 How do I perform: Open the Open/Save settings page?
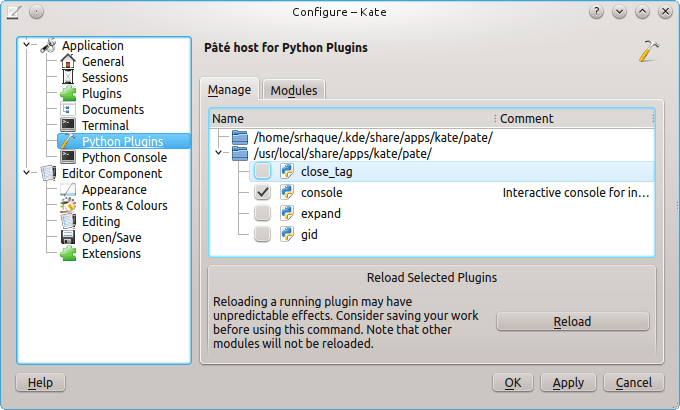[111, 238]
